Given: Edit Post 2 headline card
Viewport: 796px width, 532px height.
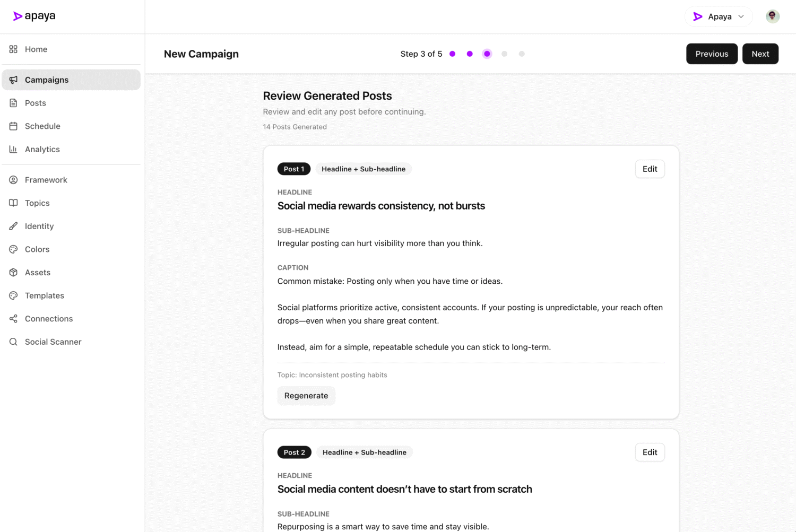Looking at the screenshot, I should [650, 452].
